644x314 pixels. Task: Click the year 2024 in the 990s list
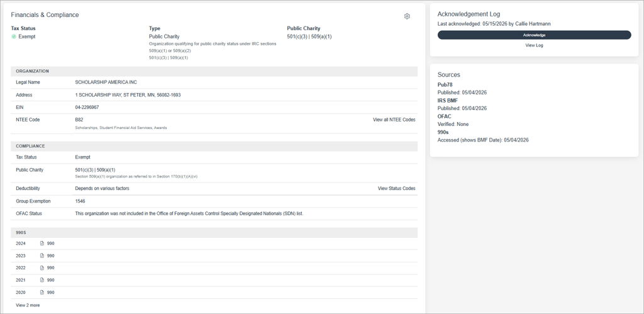pos(21,244)
